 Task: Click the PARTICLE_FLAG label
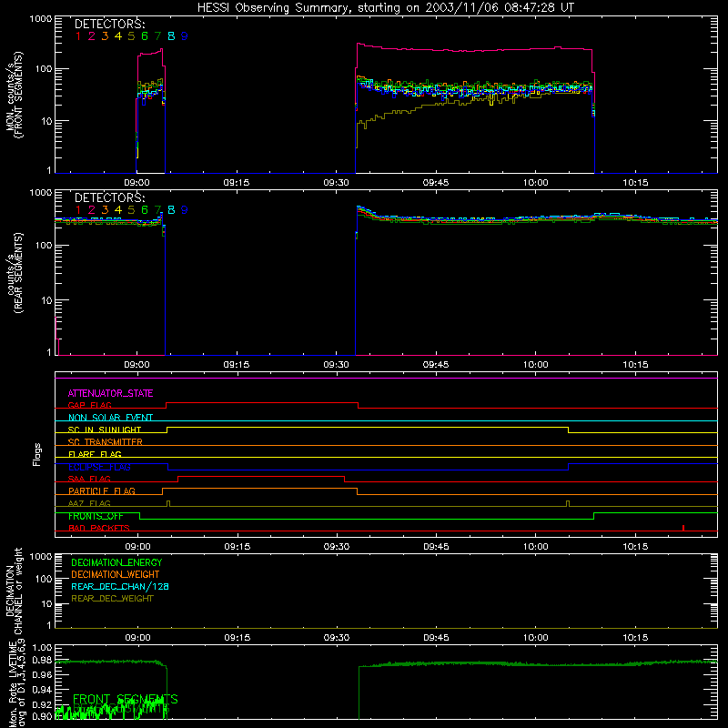102,491
